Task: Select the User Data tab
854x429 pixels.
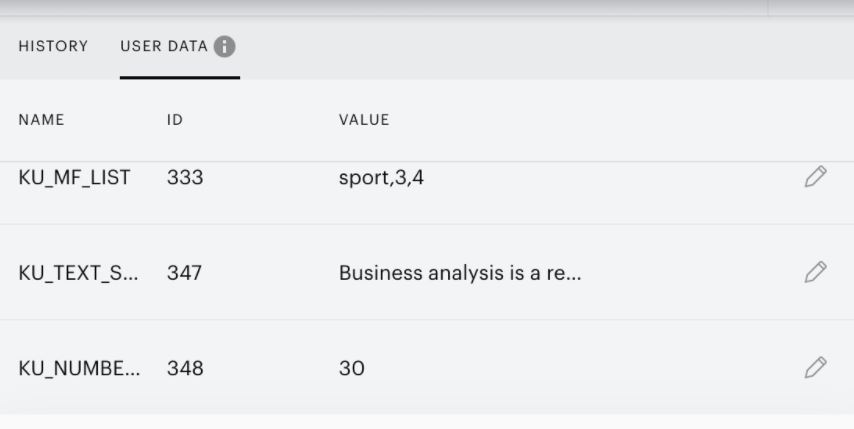Action: [x=164, y=46]
